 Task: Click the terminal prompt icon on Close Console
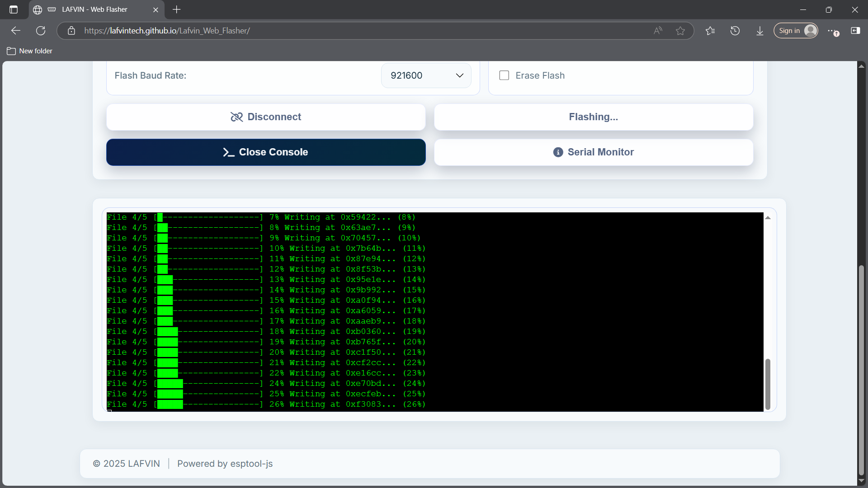tap(229, 152)
